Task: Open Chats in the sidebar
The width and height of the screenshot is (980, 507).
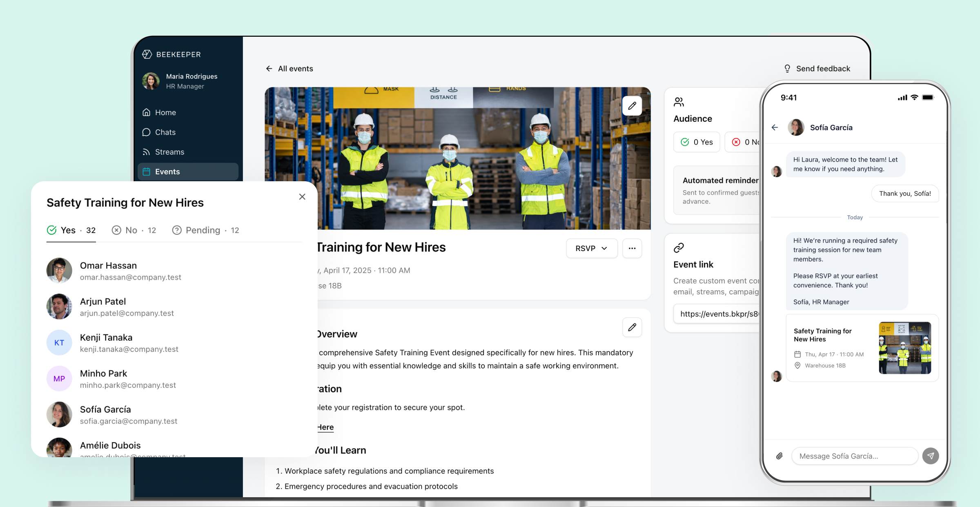Action: click(165, 132)
